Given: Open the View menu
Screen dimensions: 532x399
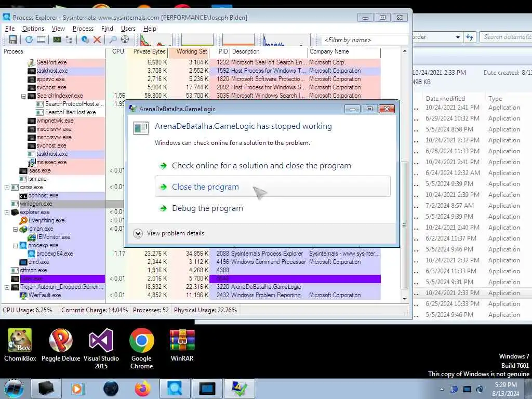Looking at the screenshot, I should 58,29.
